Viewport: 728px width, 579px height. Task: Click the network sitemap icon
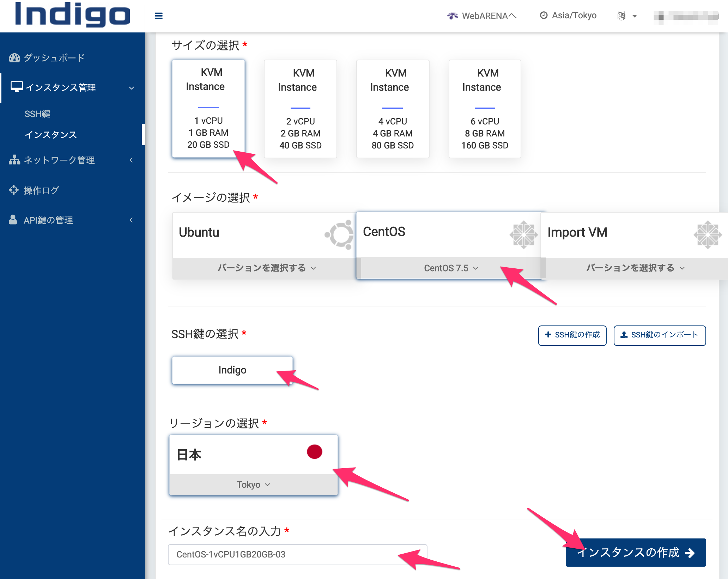pos(14,160)
